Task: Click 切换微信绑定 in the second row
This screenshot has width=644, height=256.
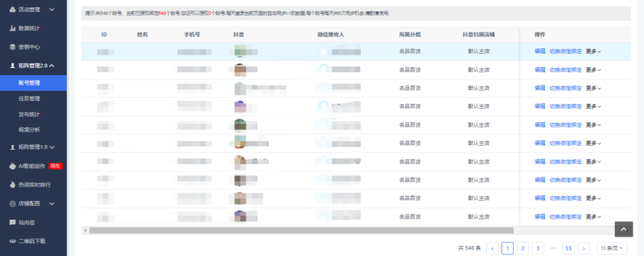Action: pyautogui.click(x=565, y=70)
